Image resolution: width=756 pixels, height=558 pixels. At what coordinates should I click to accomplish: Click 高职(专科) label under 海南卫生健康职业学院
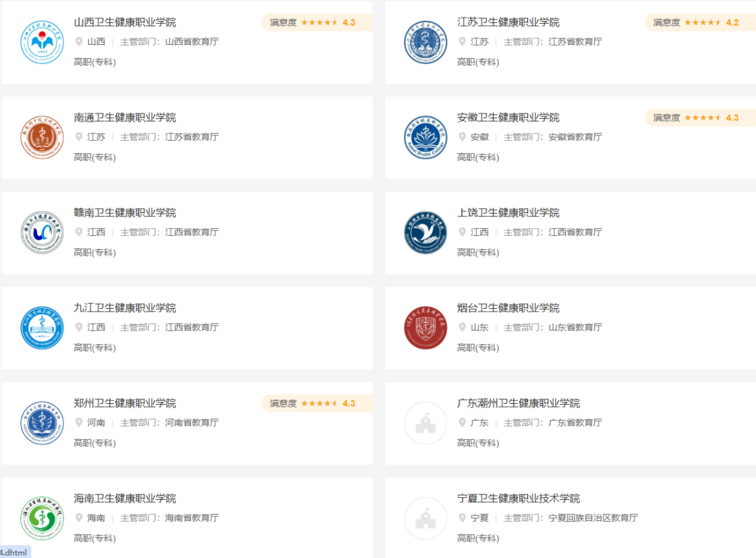click(x=94, y=538)
